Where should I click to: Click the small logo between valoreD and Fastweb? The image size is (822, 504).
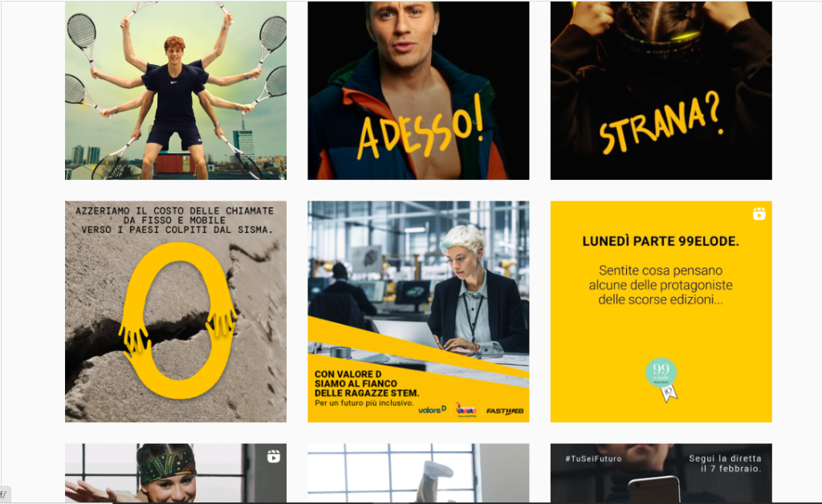[466, 409]
